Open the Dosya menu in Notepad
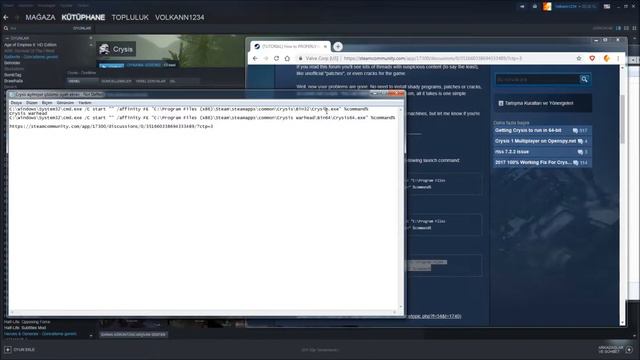This screenshot has height=360, width=640. tap(16, 103)
